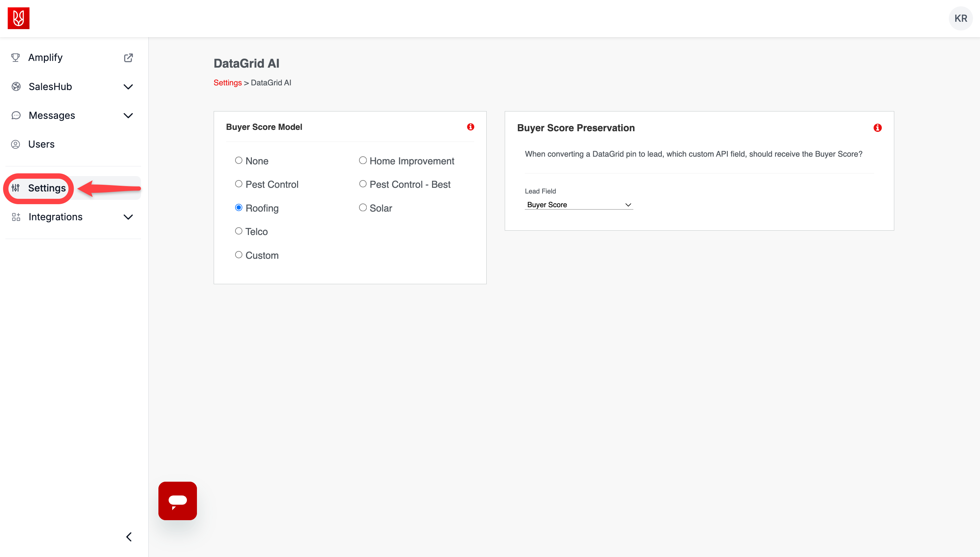The width and height of the screenshot is (980, 557).
Task: Click Buyer Score Model info icon
Action: 470,127
